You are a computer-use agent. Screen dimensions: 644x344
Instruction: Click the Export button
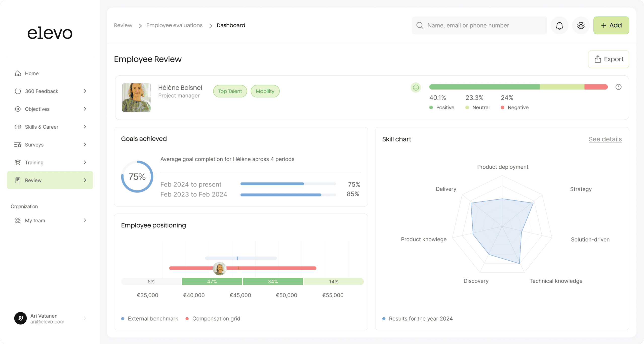click(x=608, y=59)
